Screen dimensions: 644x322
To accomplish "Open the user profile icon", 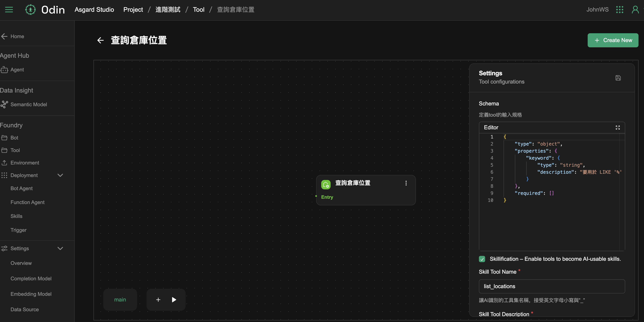I will click(635, 10).
